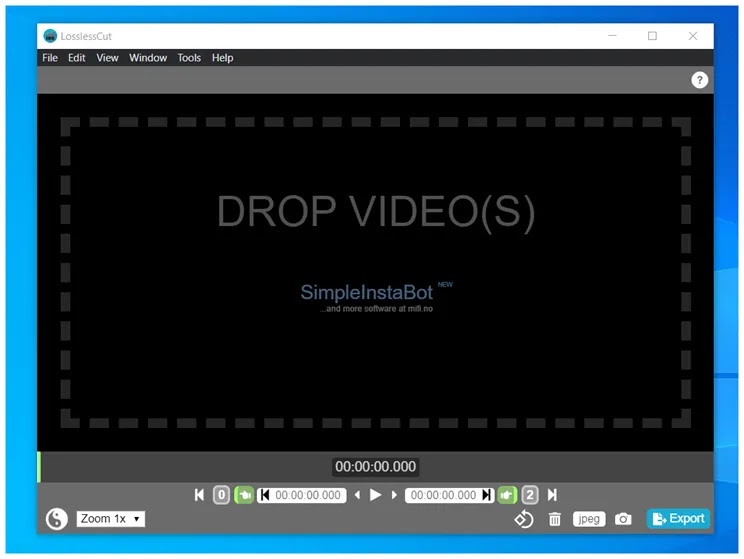Viewport: 744px width, 559px height.
Task: Expand the Zoom 1x dropdown
Action: click(x=111, y=519)
